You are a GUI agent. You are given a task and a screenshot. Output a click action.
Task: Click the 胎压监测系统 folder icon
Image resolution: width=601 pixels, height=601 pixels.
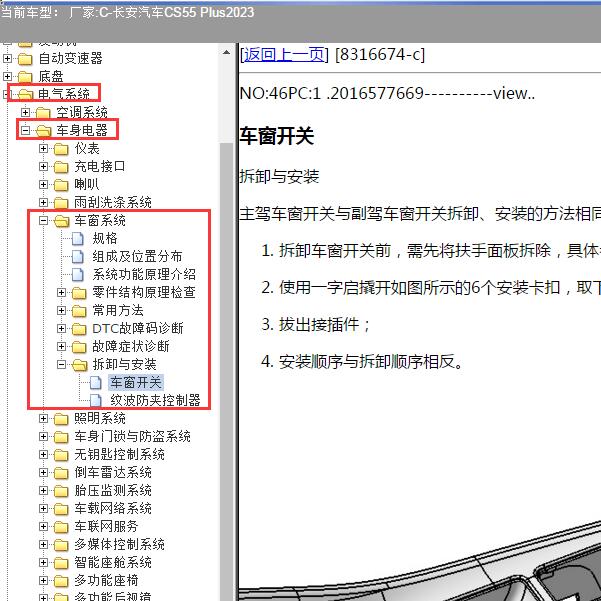[61, 491]
